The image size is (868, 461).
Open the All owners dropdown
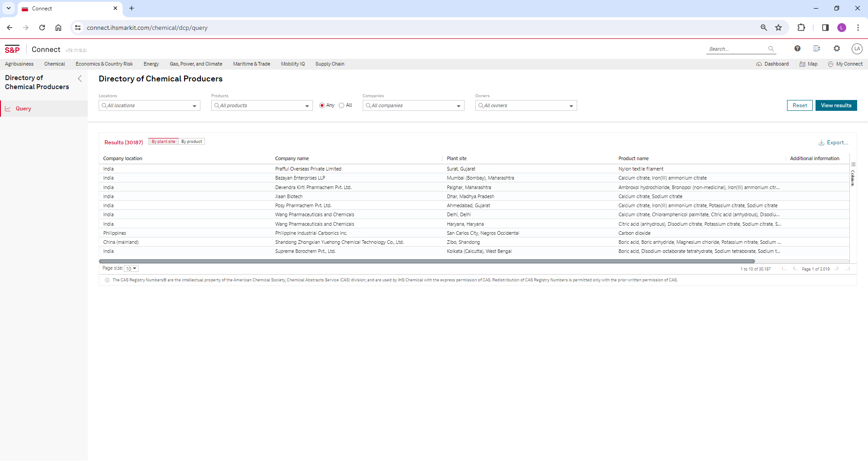point(526,105)
